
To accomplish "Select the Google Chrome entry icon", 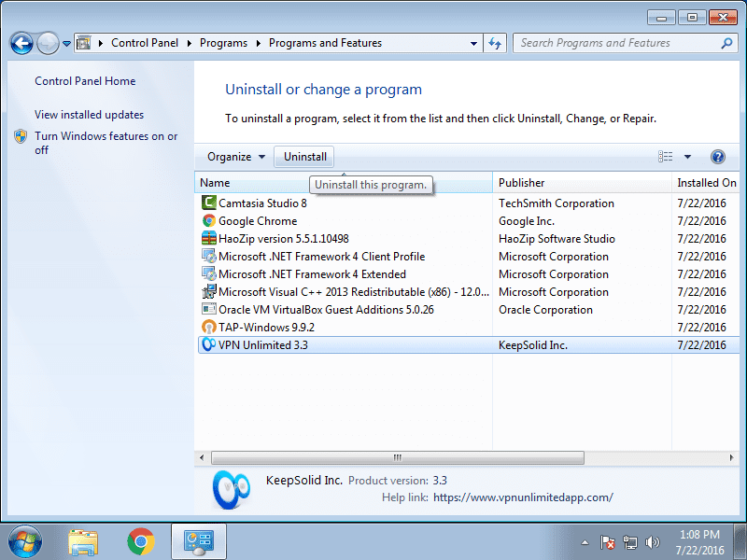I will coord(209,220).
